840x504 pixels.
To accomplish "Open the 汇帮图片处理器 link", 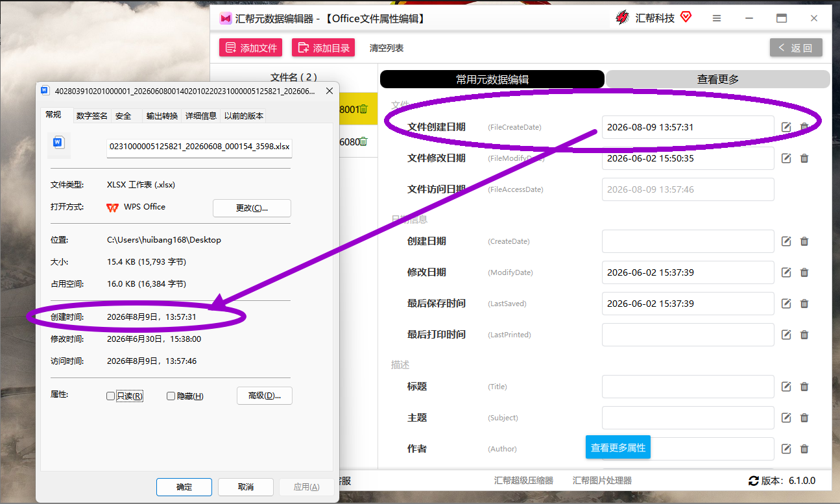I will click(x=602, y=481).
